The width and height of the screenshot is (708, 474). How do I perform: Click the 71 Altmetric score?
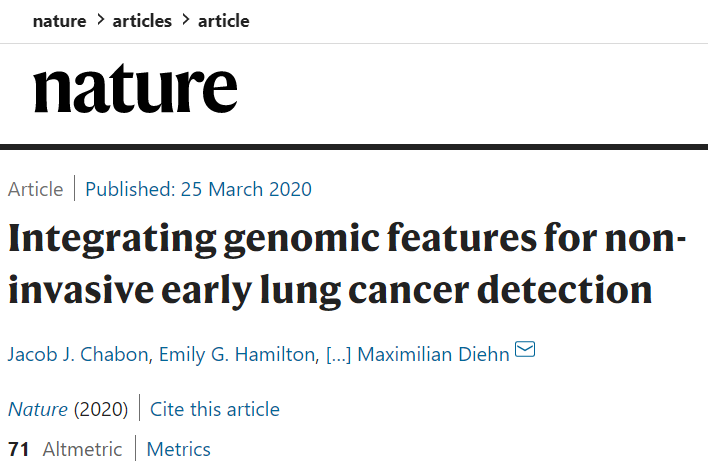point(19,449)
